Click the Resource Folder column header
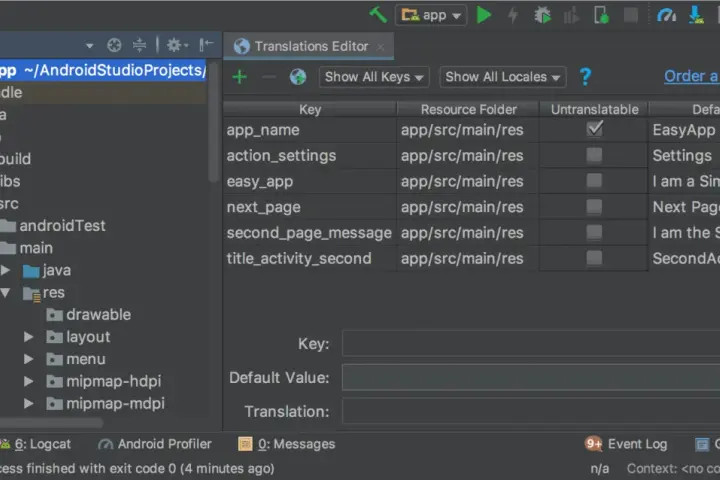720x480 pixels. (x=468, y=109)
